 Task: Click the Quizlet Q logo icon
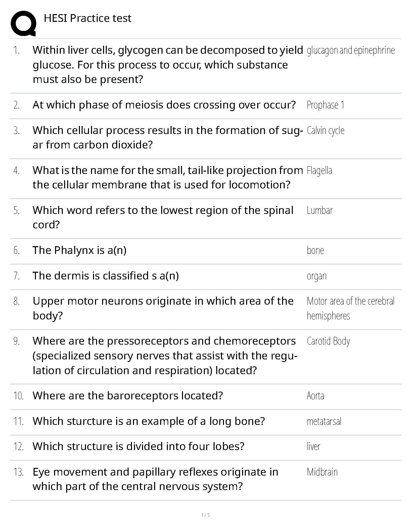tap(23, 23)
